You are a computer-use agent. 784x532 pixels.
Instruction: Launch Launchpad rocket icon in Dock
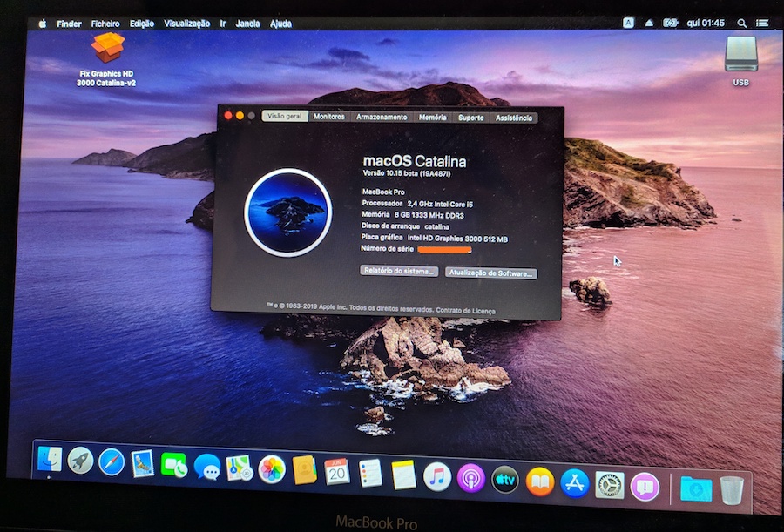point(80,460)
